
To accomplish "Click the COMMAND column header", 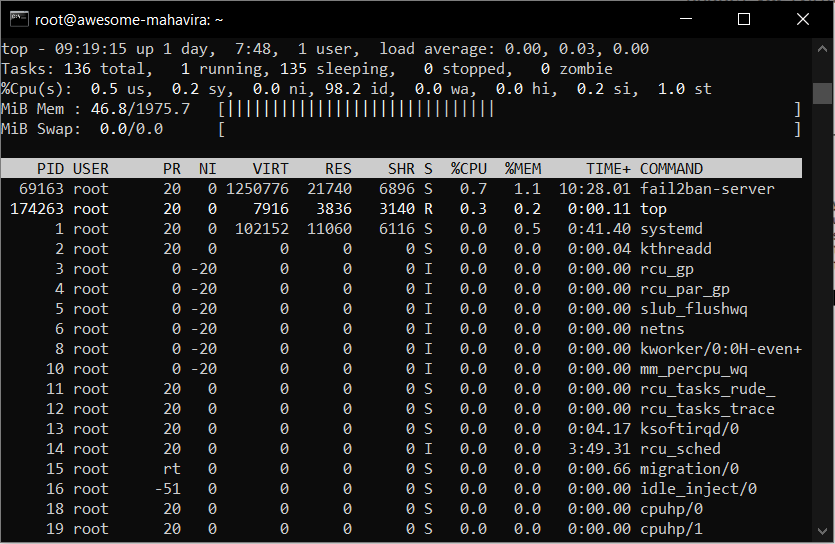I will 671,169.
